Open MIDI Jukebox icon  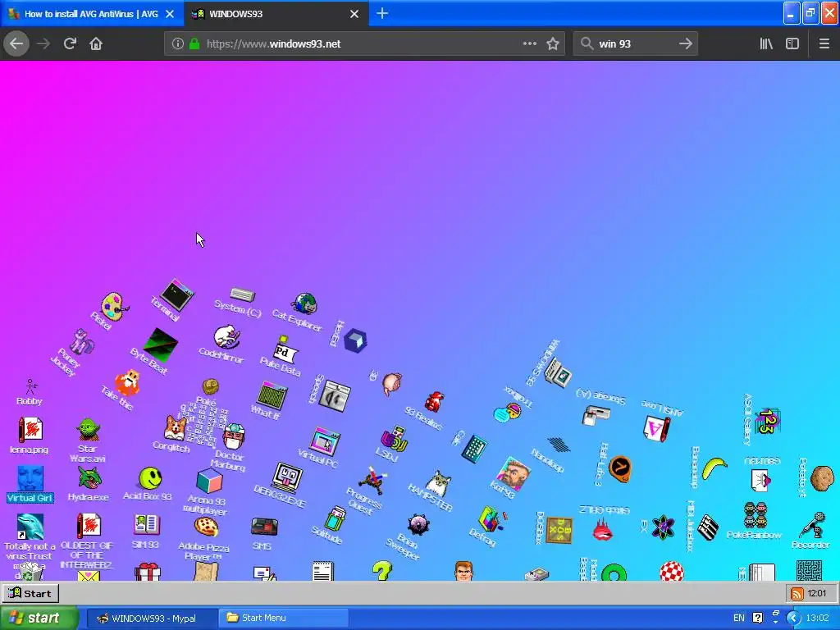pos(708,527)
